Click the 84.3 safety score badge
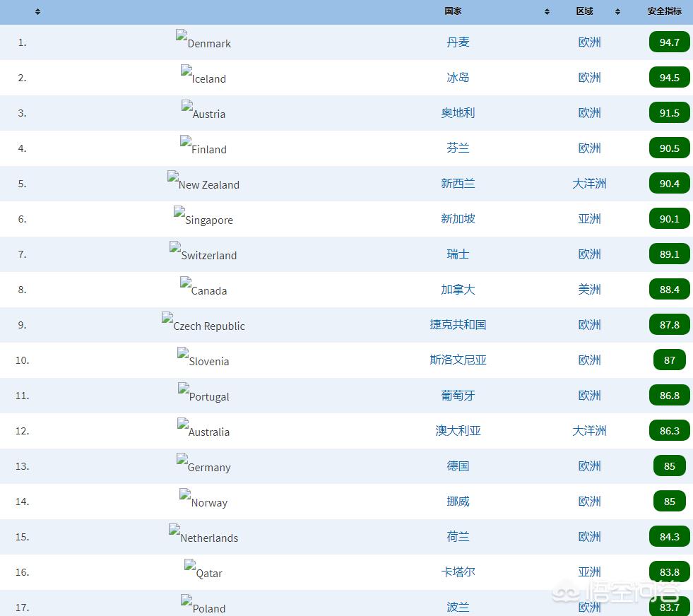The image size is (693, 616). coord(669,538)
